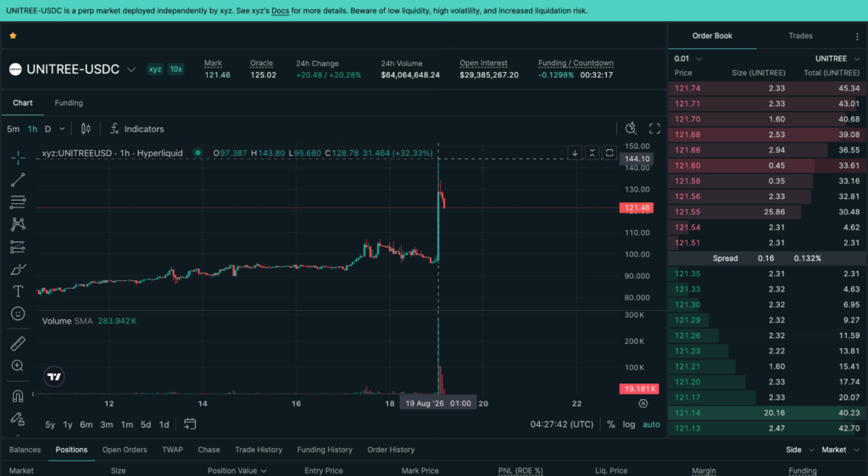This screenshot has width=868, height=476.
Task: Set chart range to 3m
Action: pos(106,424)
